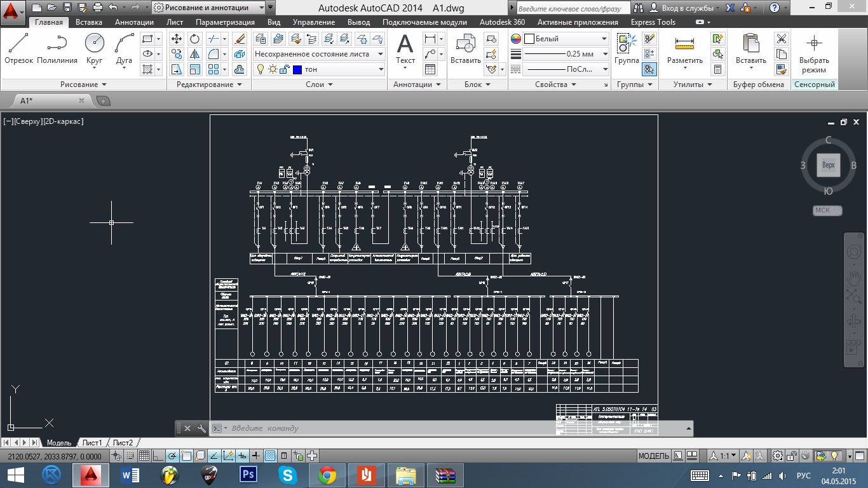Click the Move tool in Редактирование panel
Screen dimensions: 868x488
[x=177, y=39]
